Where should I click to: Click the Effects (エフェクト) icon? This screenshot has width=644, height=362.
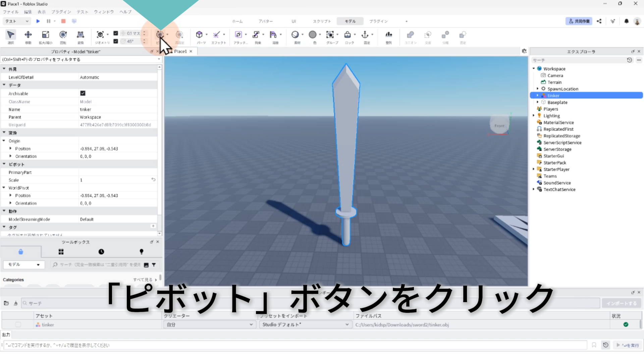216,35
